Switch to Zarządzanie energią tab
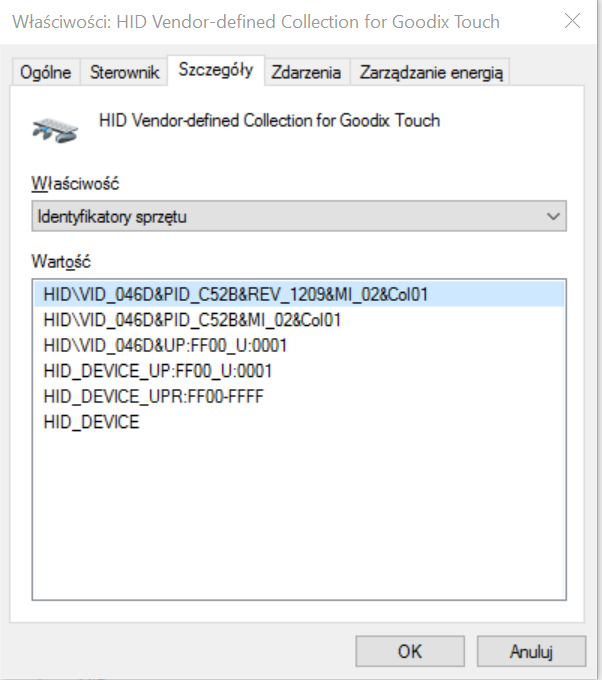 (431, 72)
